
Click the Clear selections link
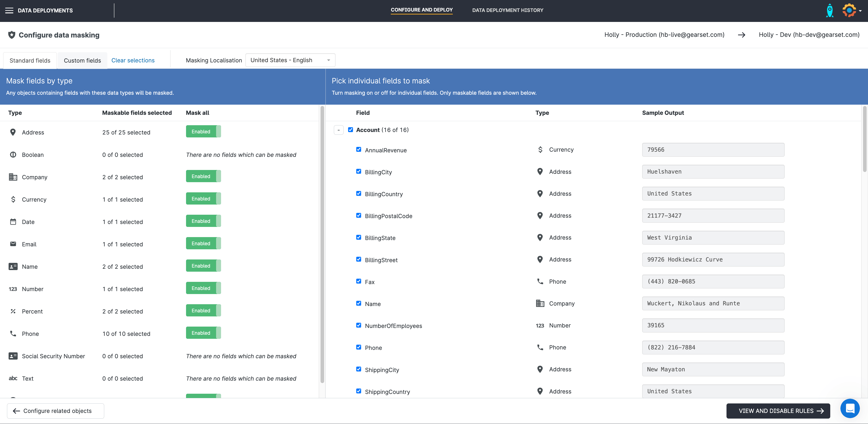[x=133, y=60]
